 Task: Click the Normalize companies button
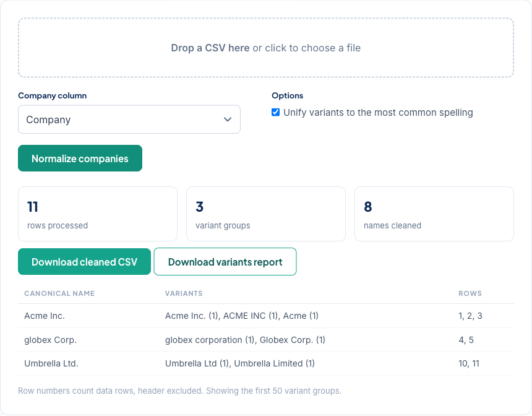pyautogui.click(x=80, y=158)
